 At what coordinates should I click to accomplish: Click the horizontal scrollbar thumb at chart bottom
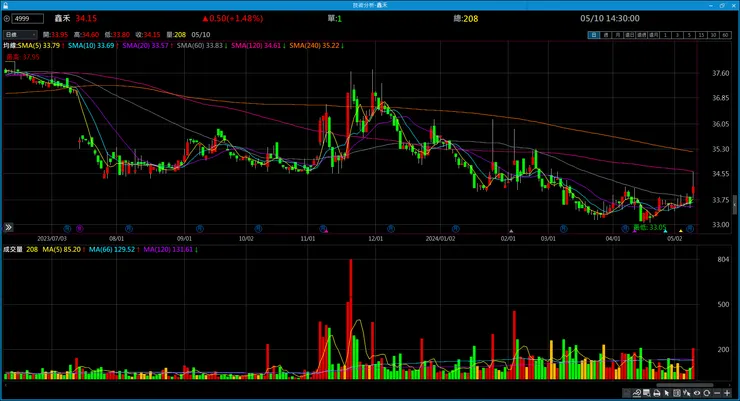685,385
